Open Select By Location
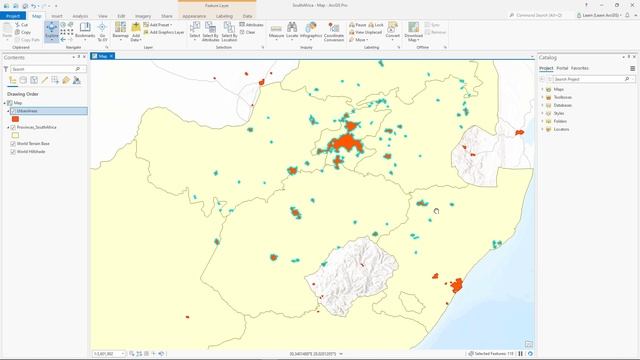 229,31
